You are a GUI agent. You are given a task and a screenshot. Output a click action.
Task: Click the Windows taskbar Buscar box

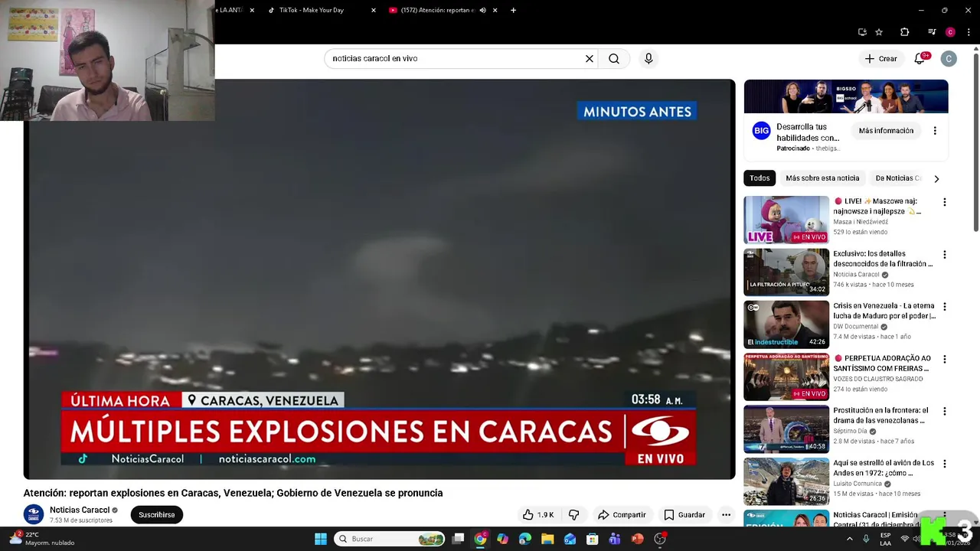pyautogui.click(x=390, y=539)
